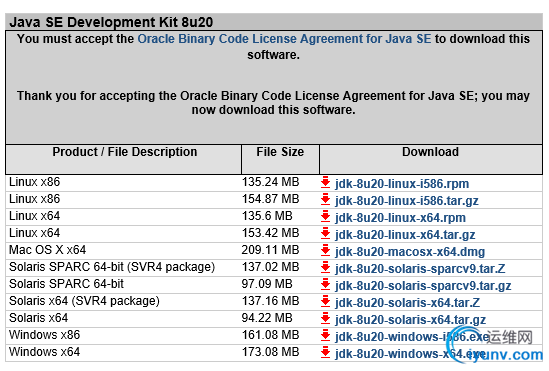The image size is (549, 371).
Task: Click the red download arrow beside jdk-8u20-macosx-x64.dmg
Action: click(x=326, y=251)
